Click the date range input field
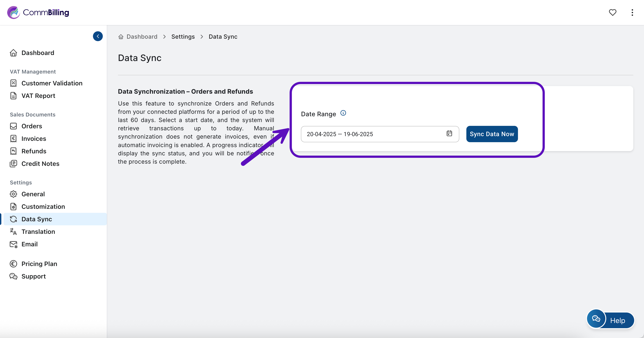The width and height of the screenshot is (644, 338). (x=373, y=134)
